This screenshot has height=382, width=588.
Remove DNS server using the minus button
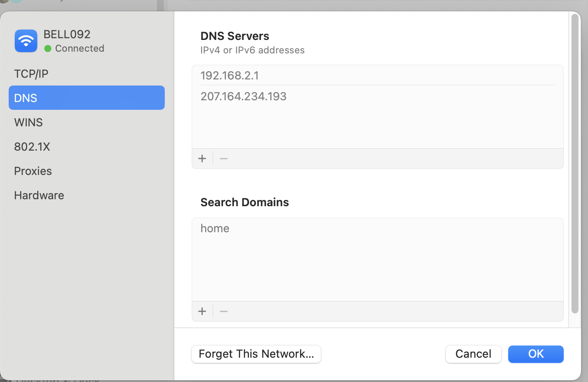(224, 158)
